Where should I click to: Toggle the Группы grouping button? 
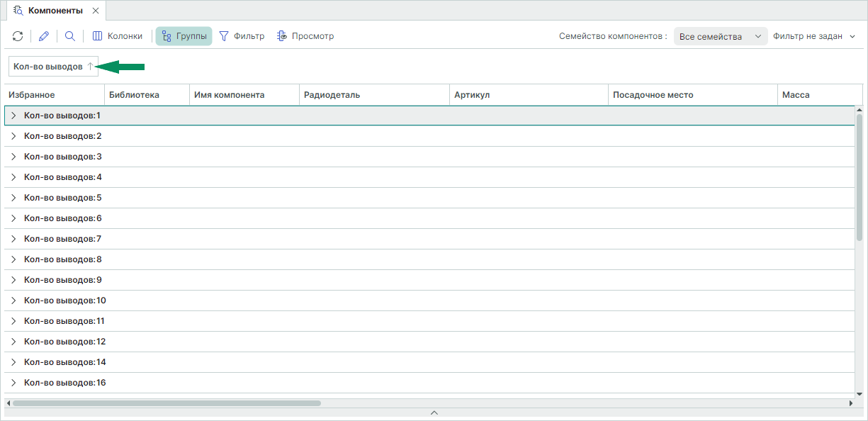(184, 36)
